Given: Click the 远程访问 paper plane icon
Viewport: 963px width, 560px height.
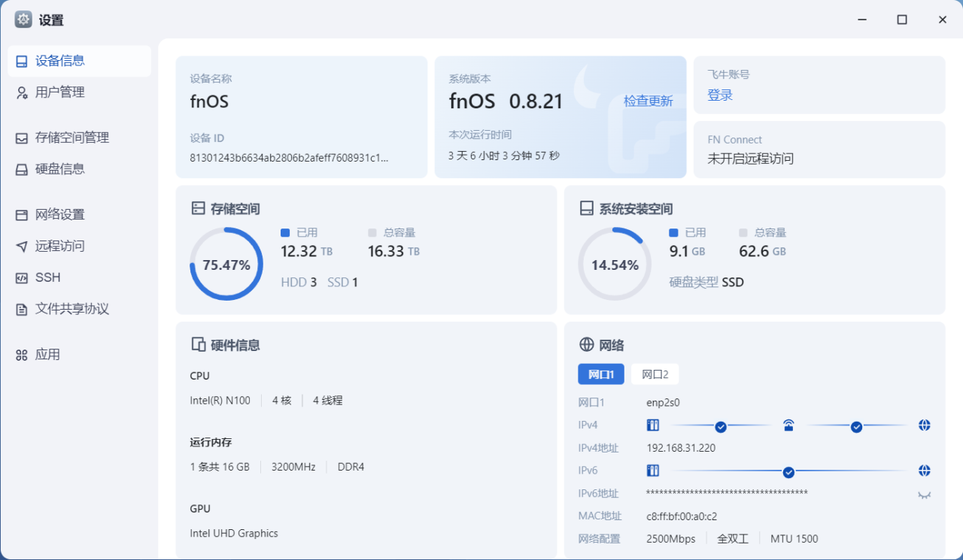Looking at the screenshot, I should [x=22, y=247].
